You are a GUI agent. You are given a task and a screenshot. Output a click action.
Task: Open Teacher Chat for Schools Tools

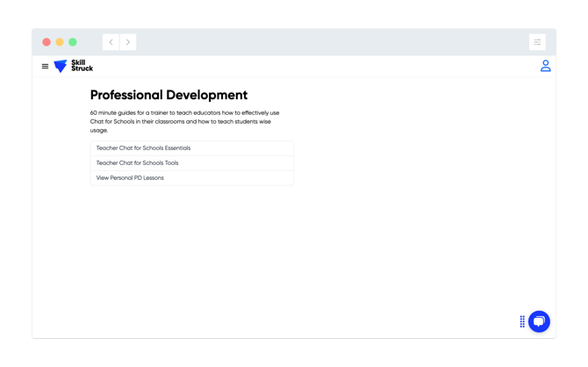pos(137,163)
